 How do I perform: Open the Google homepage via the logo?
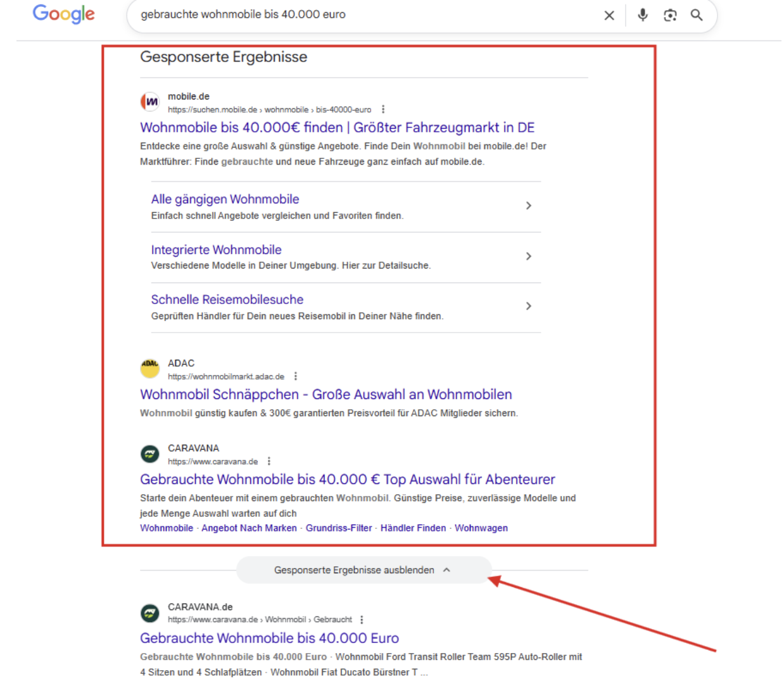coord(63,15)
